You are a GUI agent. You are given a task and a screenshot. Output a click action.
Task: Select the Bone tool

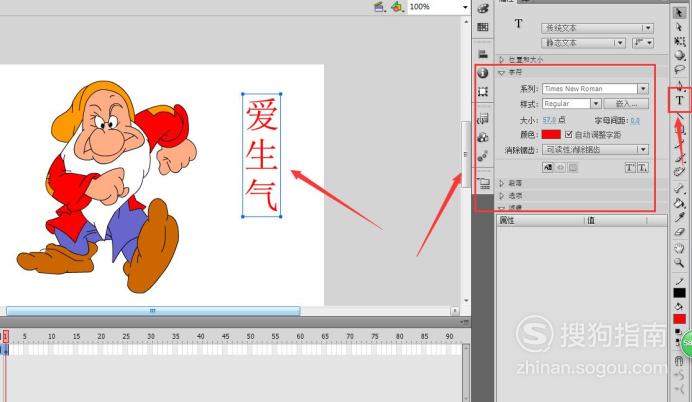pos(680,189)
